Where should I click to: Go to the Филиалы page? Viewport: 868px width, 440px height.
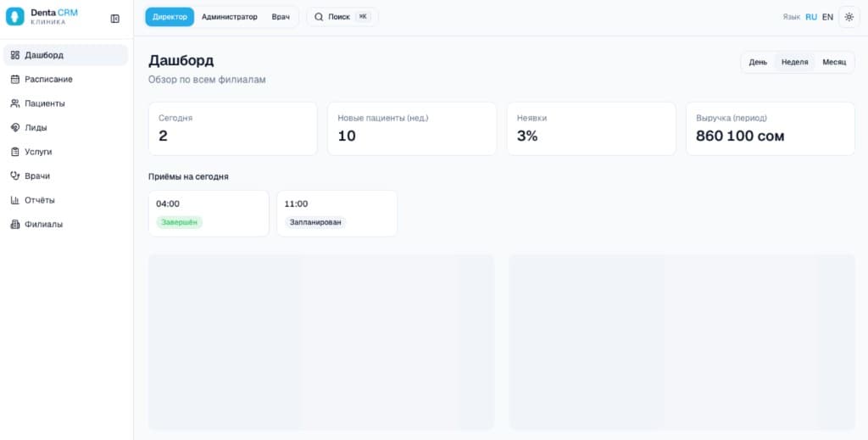(x=66, y=225)
